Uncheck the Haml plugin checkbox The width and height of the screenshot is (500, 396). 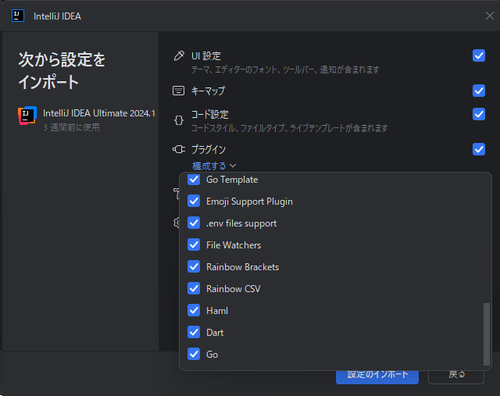(x=194, y=310)
